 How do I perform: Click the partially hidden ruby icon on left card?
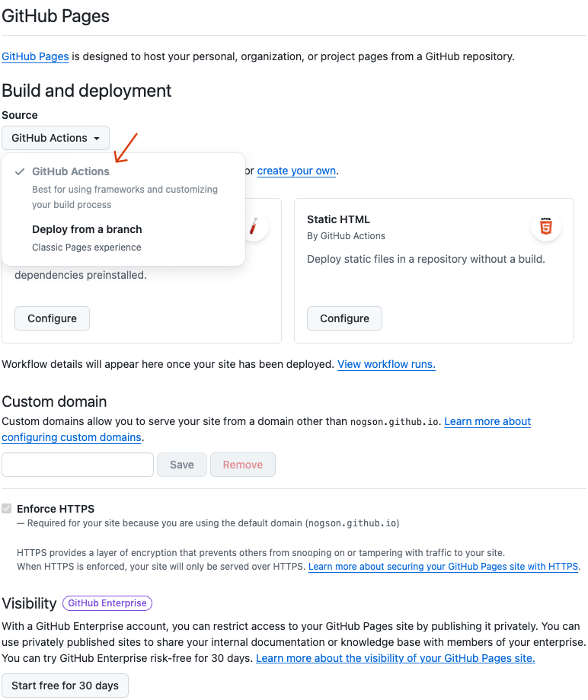coord(254,226)
